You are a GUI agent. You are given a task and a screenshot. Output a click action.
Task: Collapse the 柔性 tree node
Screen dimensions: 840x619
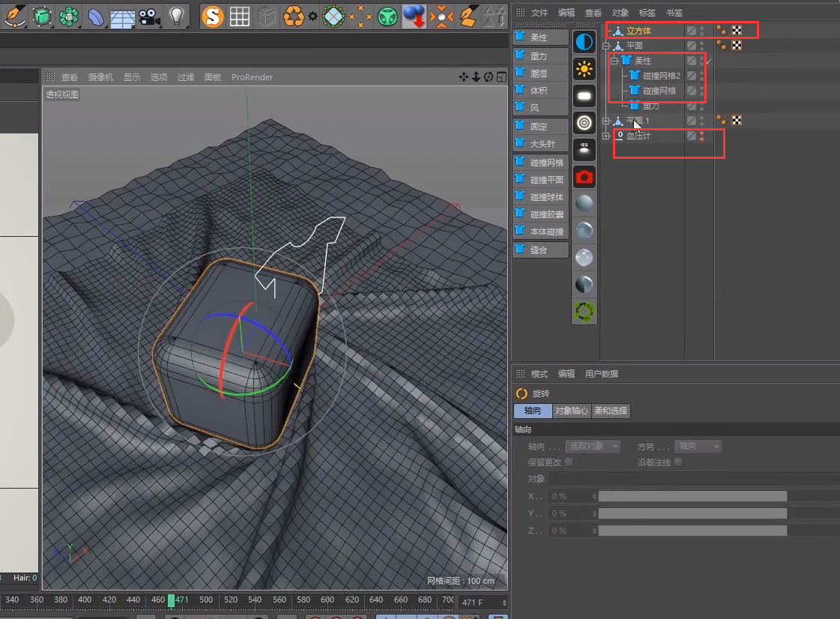pyautogui.click(x=614, y=61)
